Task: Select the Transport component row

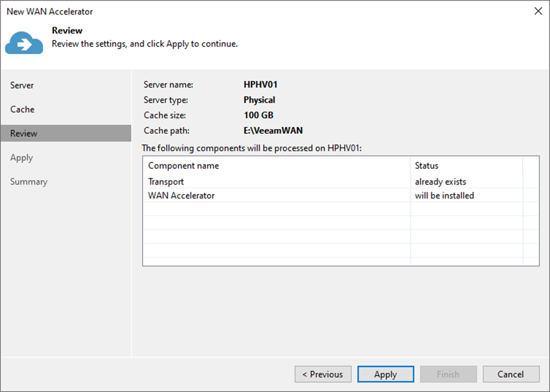Action: click(x=340, y=181)
